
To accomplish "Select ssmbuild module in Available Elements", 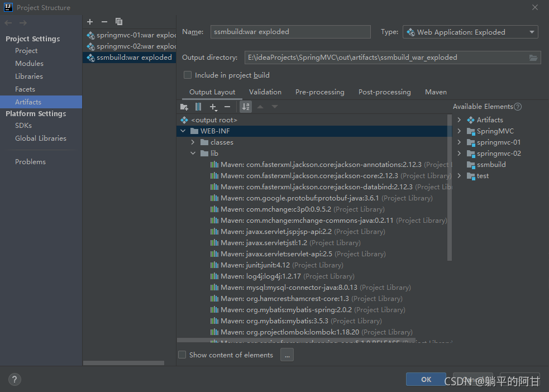I will tap(491, 165).
